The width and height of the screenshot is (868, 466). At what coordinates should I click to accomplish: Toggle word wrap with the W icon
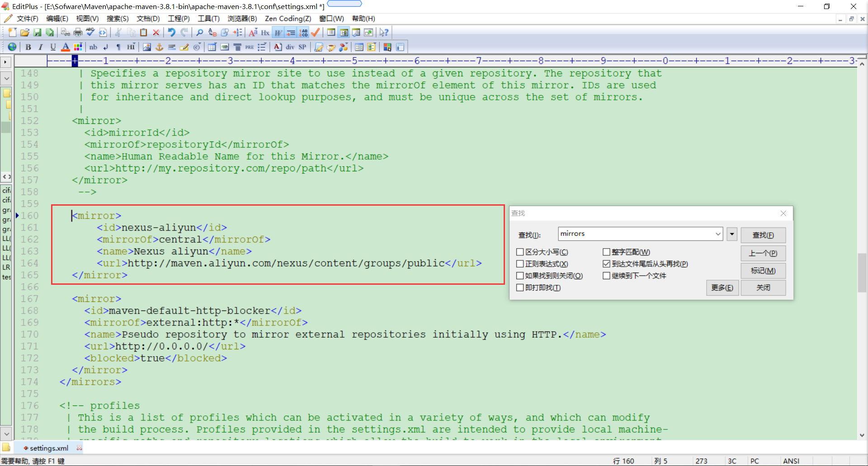pyautogui.click(x=278, y=32)
